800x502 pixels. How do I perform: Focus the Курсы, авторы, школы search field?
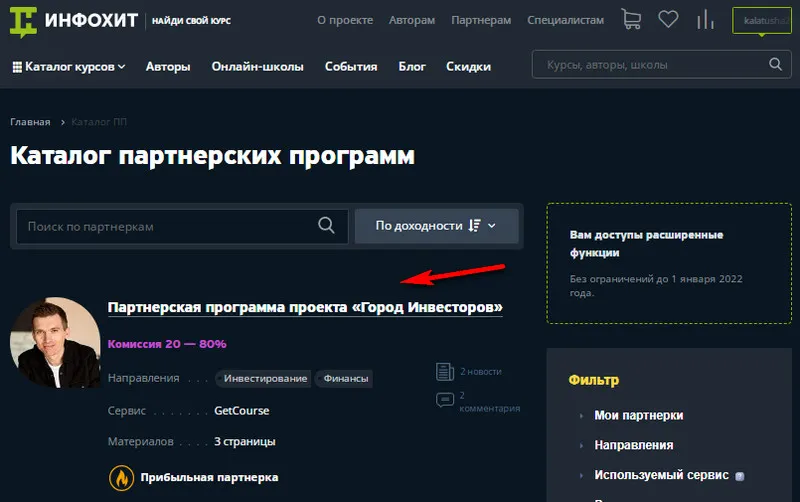661,64
